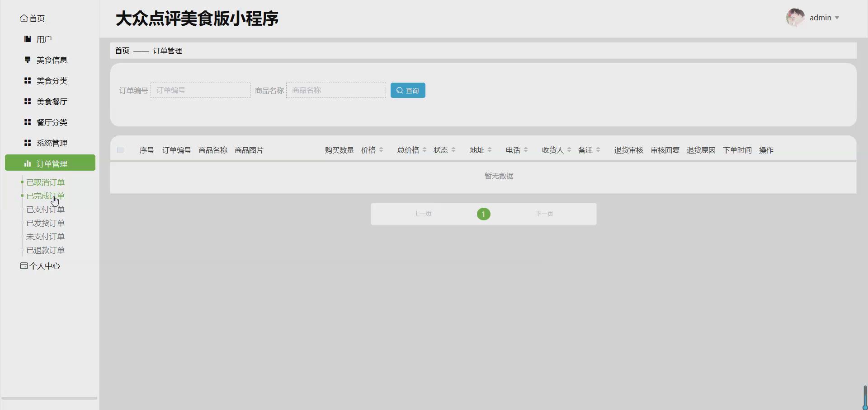Click the 首页 home icon in the sidebar
This screenshot has height=410, width=868.
point(24,18)
